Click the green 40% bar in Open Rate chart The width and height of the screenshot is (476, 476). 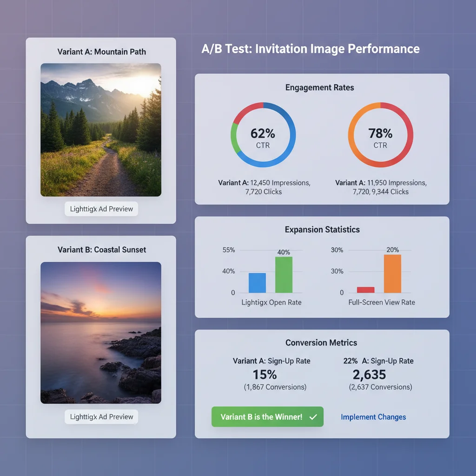pos(284,275)
